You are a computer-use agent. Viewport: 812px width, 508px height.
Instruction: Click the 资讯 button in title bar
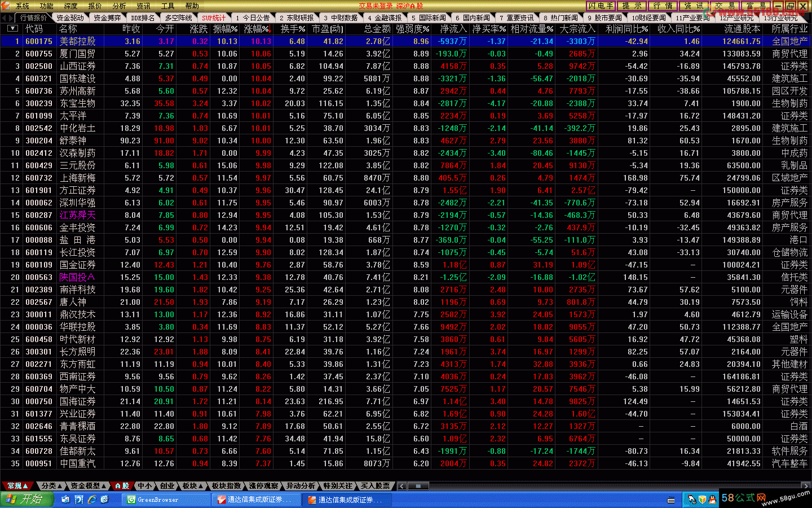click(694, 6)
